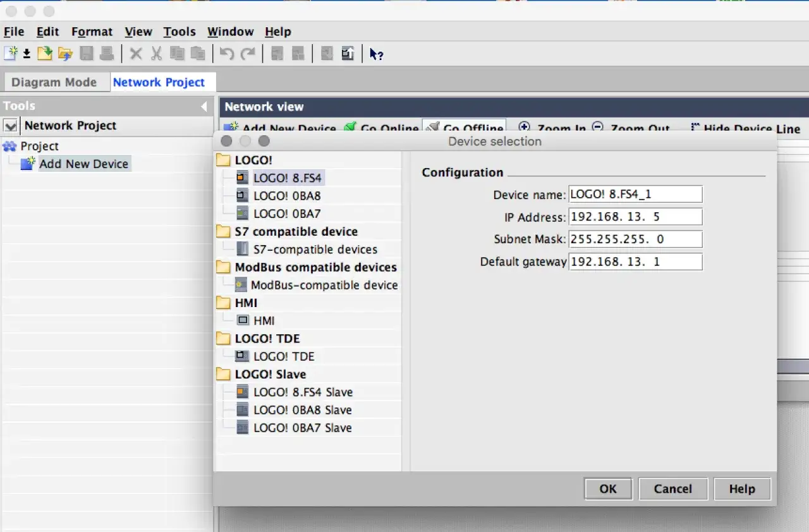Screen dimensions: 809x532
Task: Click the ModBus-compatible device icon
Action: pos(241,285)
